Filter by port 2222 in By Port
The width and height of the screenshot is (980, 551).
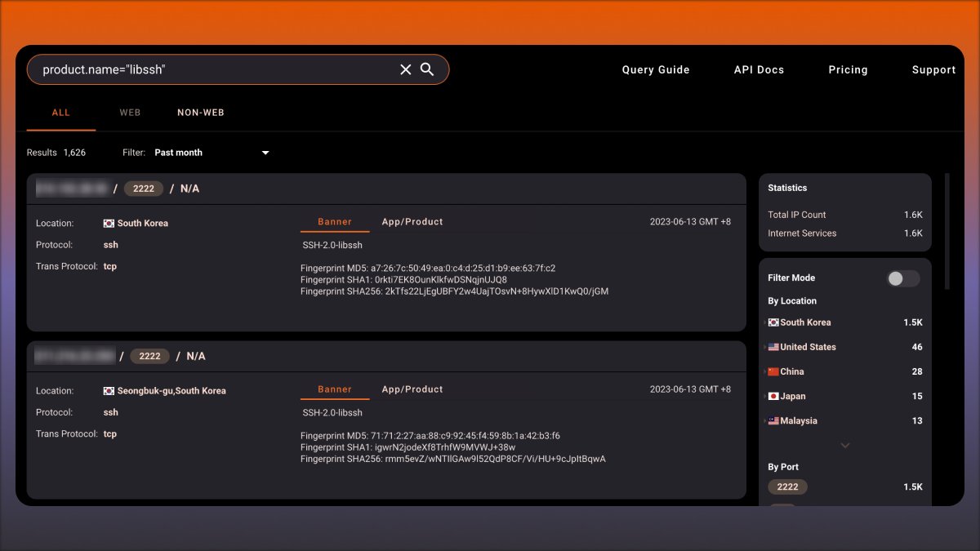click(x=788, y=487)
